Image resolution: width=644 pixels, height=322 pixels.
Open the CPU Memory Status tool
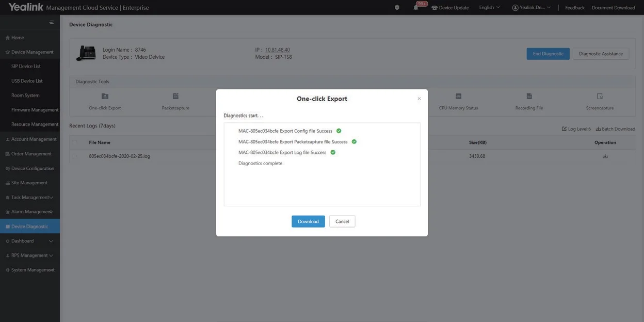point(458,96)
